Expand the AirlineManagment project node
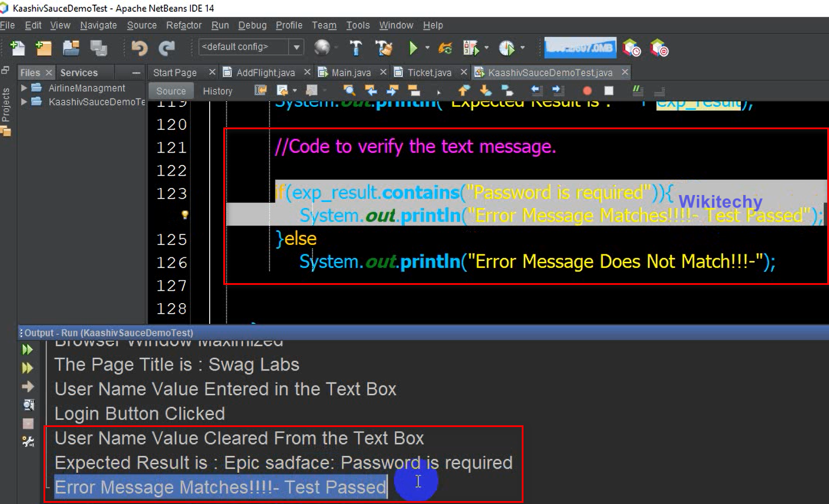 [24, 88]
